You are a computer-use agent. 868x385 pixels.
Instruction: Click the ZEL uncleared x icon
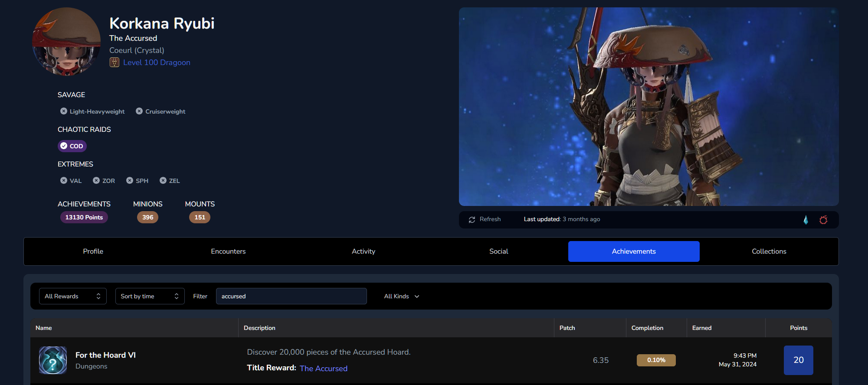coord(163,181)
